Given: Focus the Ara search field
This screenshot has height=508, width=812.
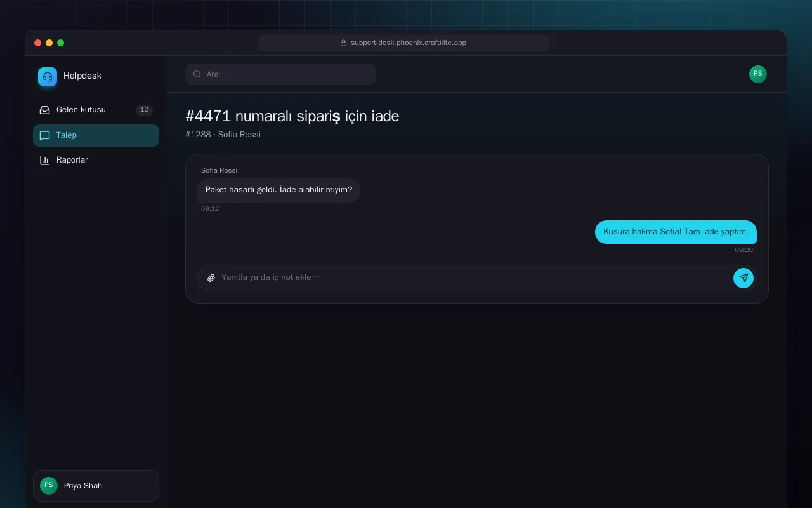Looking at the screenshot, I should (x=280, y=74).
